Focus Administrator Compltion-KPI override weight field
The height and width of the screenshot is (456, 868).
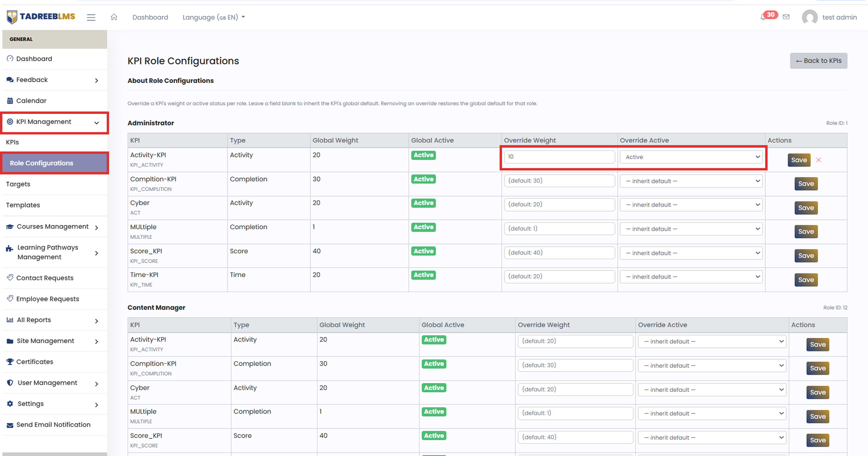[559, 181]
